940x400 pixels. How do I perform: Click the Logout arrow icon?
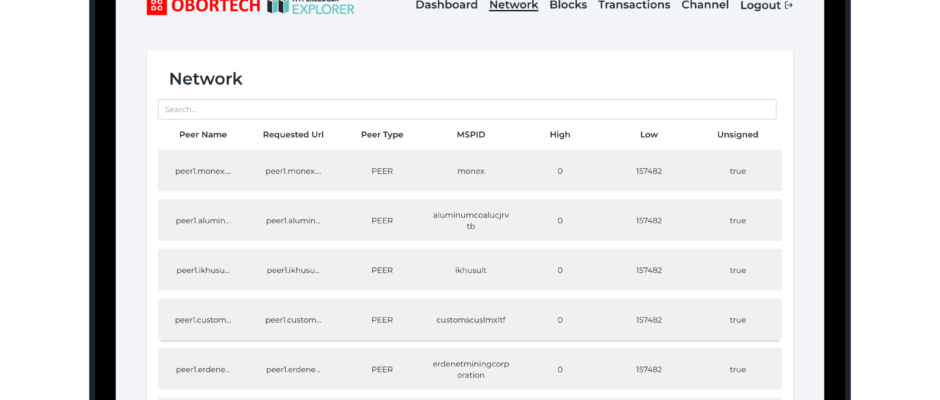tap(789, 6)
